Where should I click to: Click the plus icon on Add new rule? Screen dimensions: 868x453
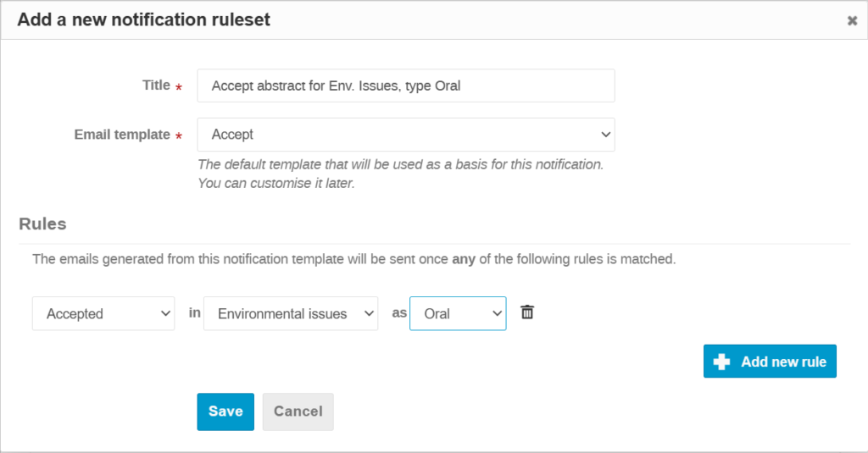721,362
